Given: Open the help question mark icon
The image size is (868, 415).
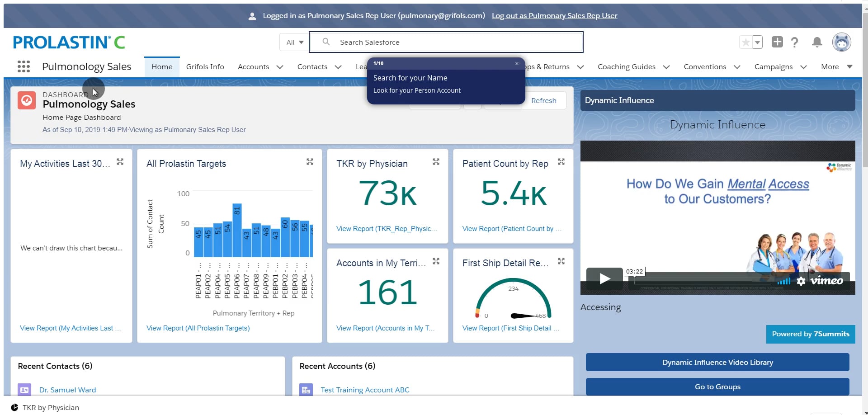Looking at the screenshot, I should 794,42.
